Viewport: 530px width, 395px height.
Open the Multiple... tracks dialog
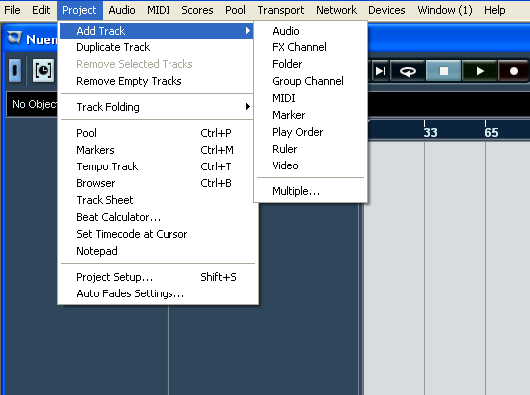[296, 191]
